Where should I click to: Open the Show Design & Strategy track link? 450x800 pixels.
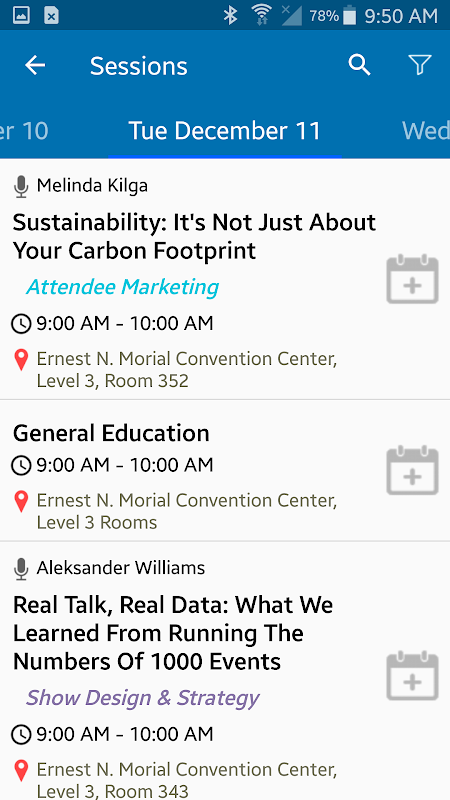pos(143,698)
